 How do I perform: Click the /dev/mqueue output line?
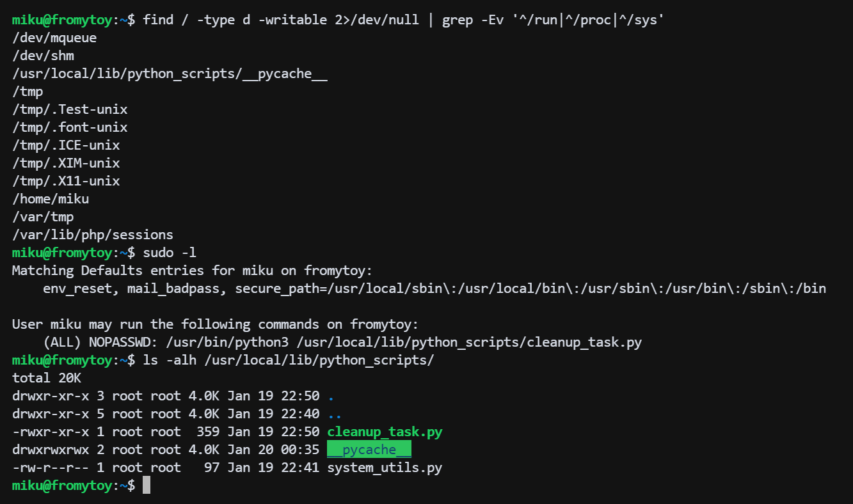[x=54, y=38]
